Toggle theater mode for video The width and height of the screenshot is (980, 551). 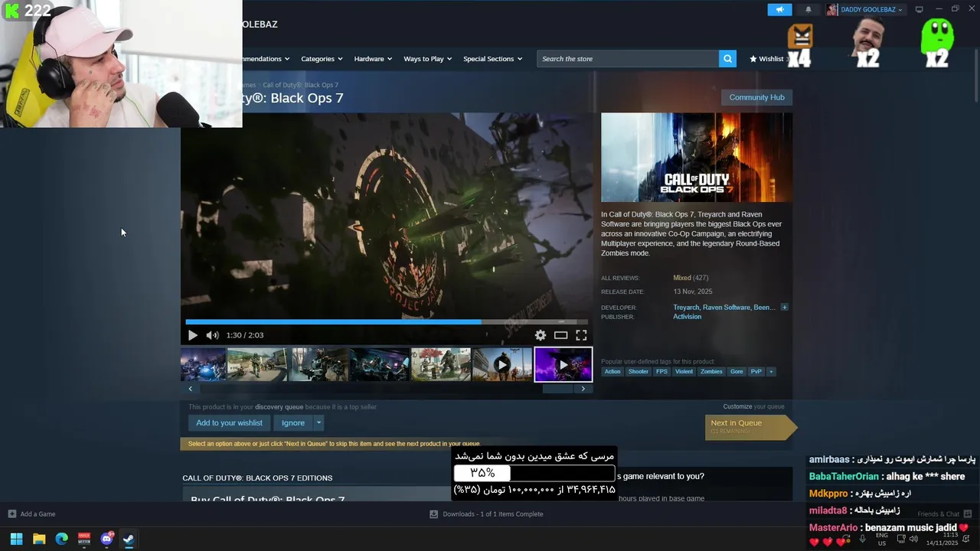pyautogui.click(x=561, y=335)
